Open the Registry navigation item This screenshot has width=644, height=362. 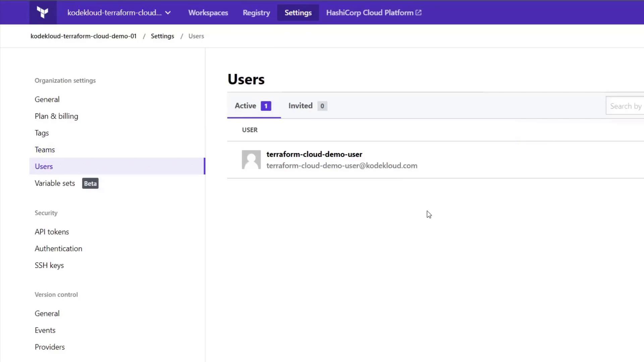pyautogui.click(x=256, y=13)
